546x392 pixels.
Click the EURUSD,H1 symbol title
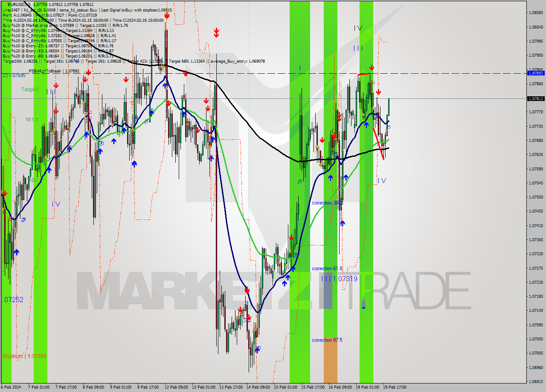tap(19, 4)
